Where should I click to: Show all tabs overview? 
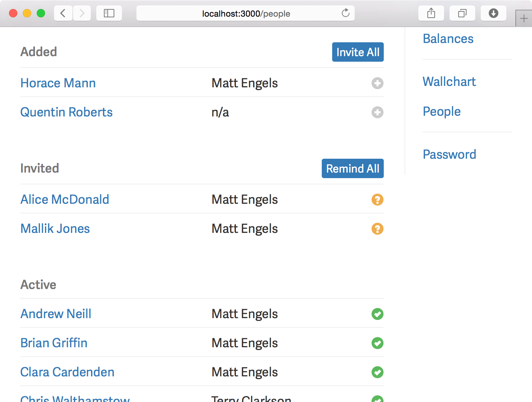[462, 13]
